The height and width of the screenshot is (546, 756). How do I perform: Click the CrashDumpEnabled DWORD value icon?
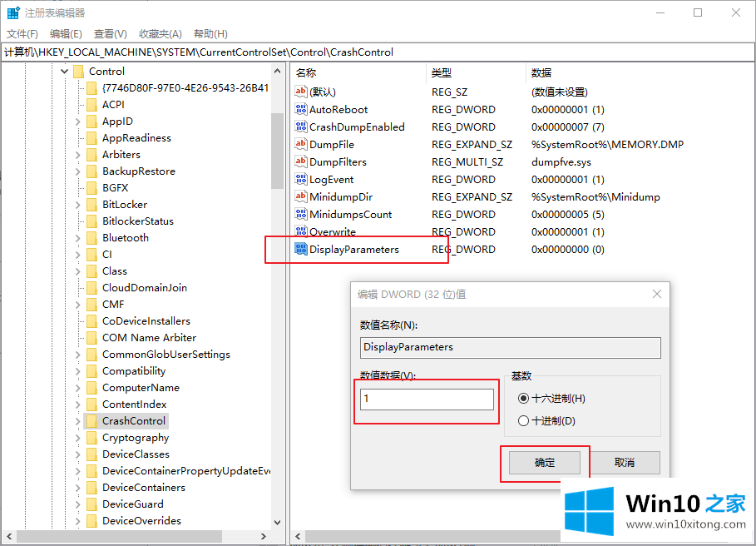pyautogui.click(x=301, y=127)
